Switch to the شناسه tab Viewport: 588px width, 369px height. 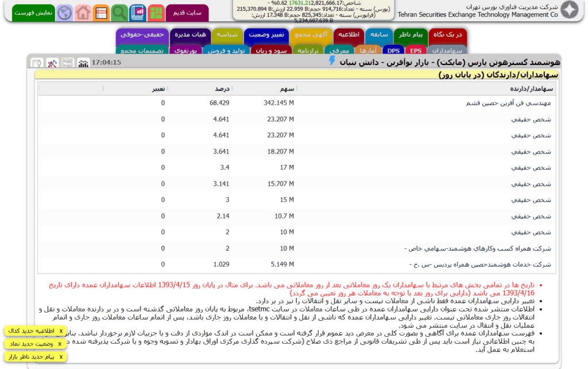click(x=227, y=36)
